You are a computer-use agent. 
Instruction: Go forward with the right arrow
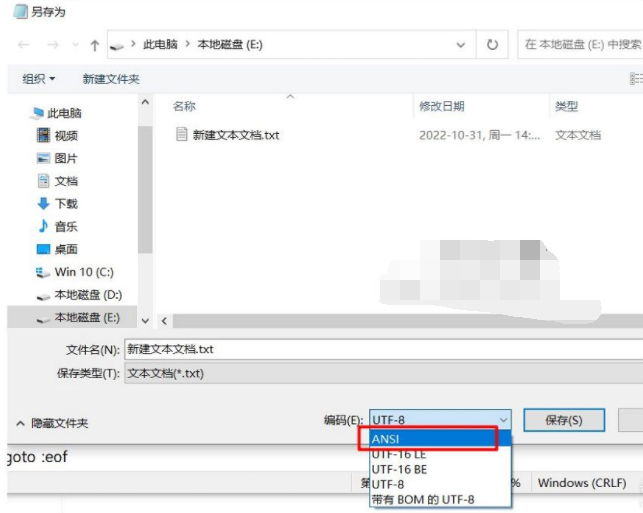[x=53, y=44]
